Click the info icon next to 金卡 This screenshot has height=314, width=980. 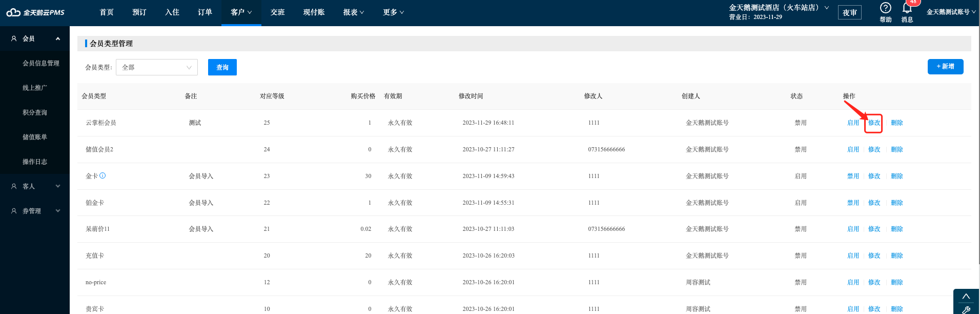pyautogui.click(x=103, y=175)
